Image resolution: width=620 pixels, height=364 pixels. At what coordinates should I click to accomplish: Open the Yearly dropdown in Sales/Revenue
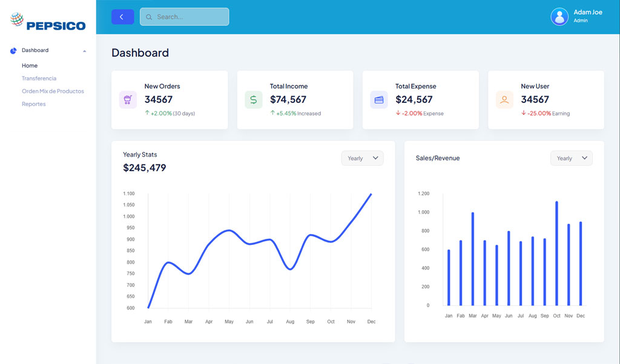point(571,158)
